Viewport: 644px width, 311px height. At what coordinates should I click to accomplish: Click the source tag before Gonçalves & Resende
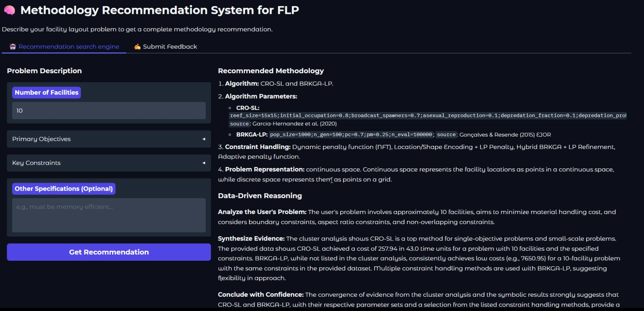point(446,135)
